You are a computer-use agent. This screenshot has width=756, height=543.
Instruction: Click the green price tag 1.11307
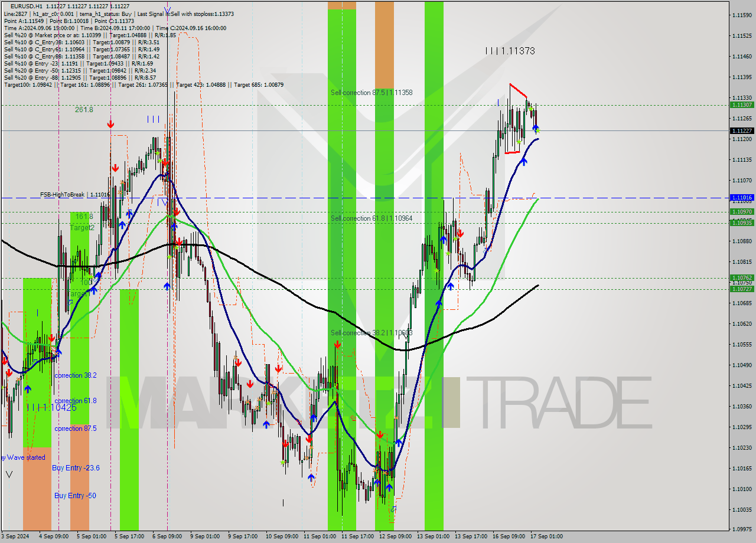(x=742, y=104)
